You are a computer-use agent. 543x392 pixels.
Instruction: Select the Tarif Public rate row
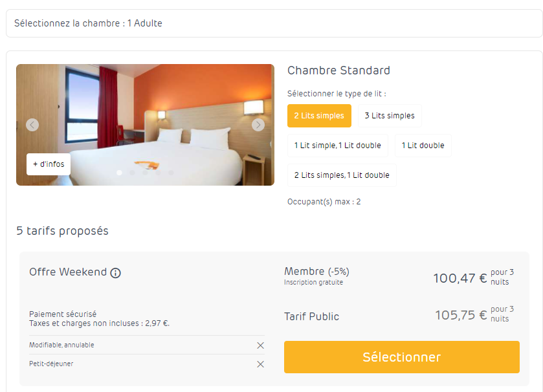point(401,316)
